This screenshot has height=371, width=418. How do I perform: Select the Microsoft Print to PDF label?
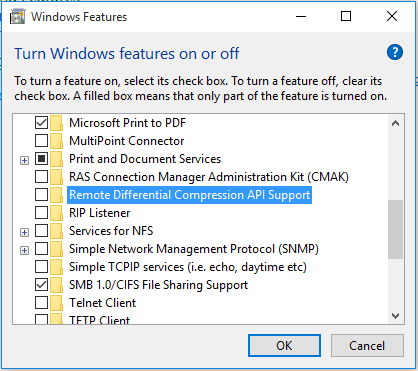(x=127, y=123)
